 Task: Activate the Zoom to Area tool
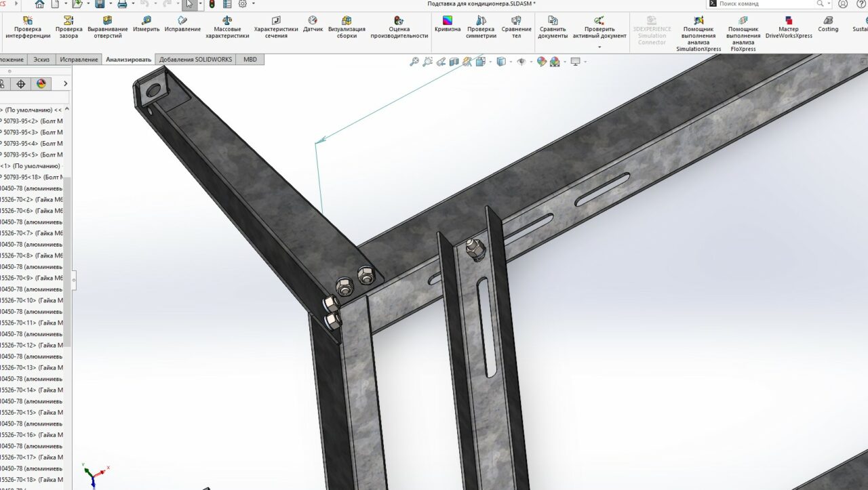tap(427, 61)
